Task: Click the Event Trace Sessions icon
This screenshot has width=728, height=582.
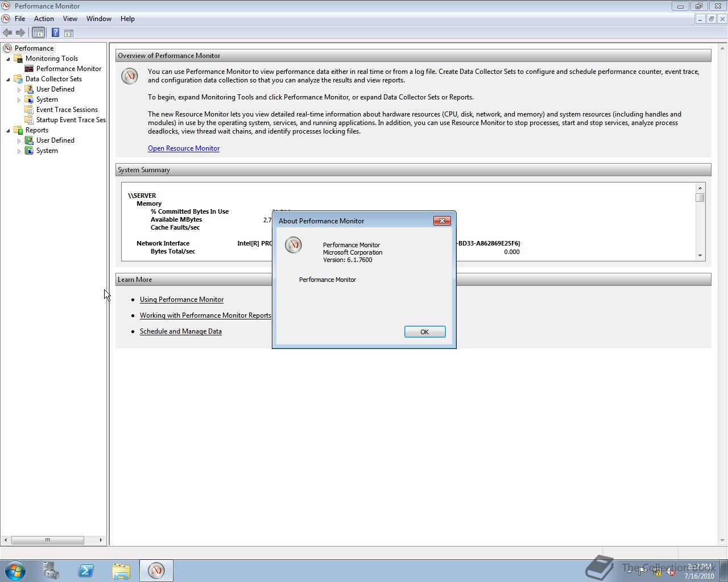Action: (29, 110)
